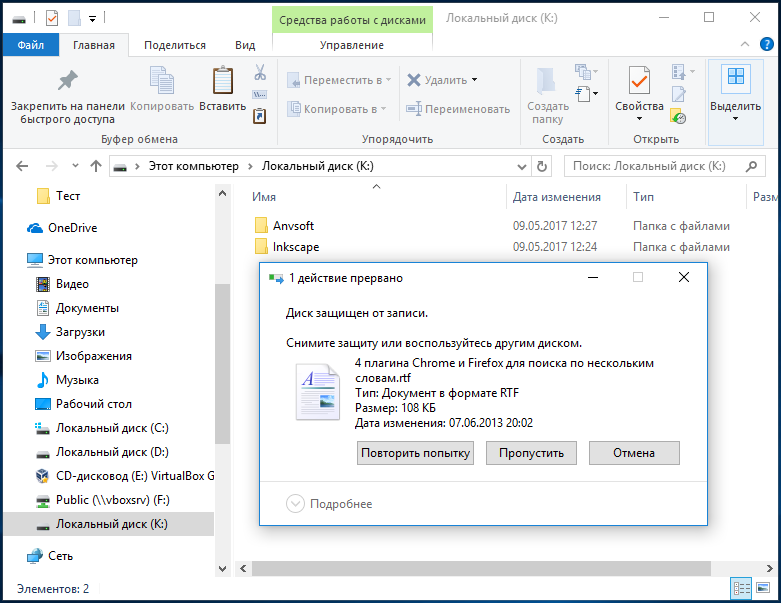The height and width of the screenshot is (603, 781).
Task: Click the copy path icon in ribbon
Action: [260, 95]
